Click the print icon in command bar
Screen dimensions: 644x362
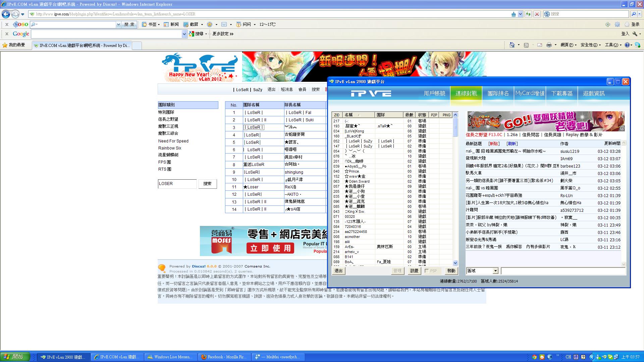click(549, 45)
